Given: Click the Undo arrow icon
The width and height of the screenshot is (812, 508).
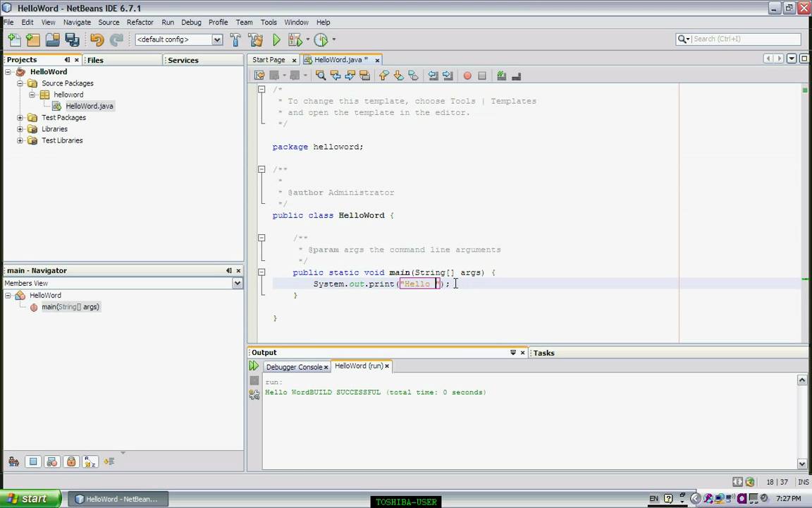Looking at the screenshot, I should [97, 40].
